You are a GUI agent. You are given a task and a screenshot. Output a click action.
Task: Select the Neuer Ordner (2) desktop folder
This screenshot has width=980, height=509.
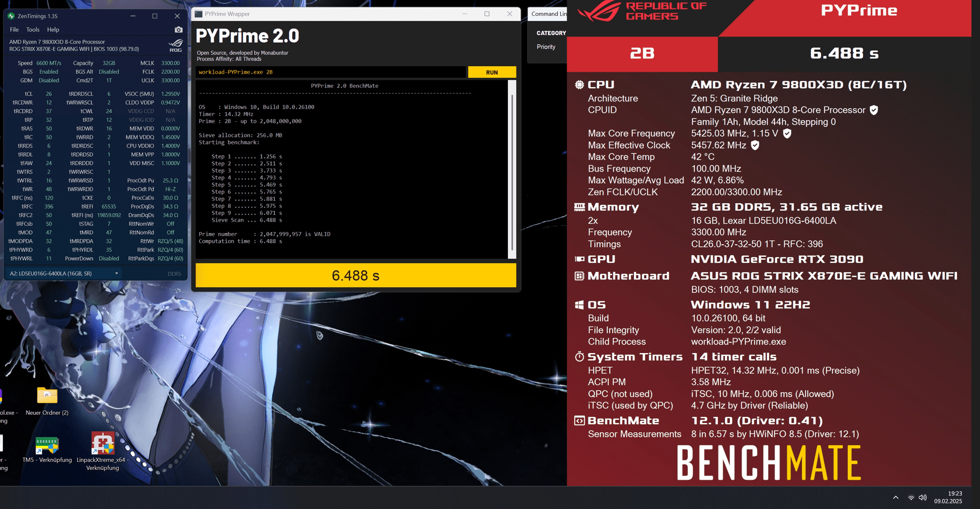pos(47,401)
